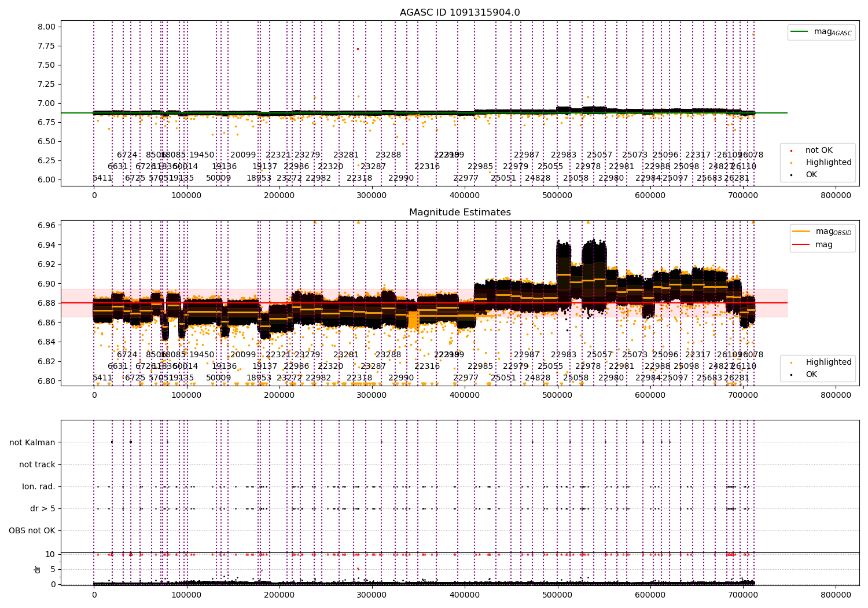Click the 'Magnitude Estimates' plot title
868x608 pixels.
coord(459,213)
